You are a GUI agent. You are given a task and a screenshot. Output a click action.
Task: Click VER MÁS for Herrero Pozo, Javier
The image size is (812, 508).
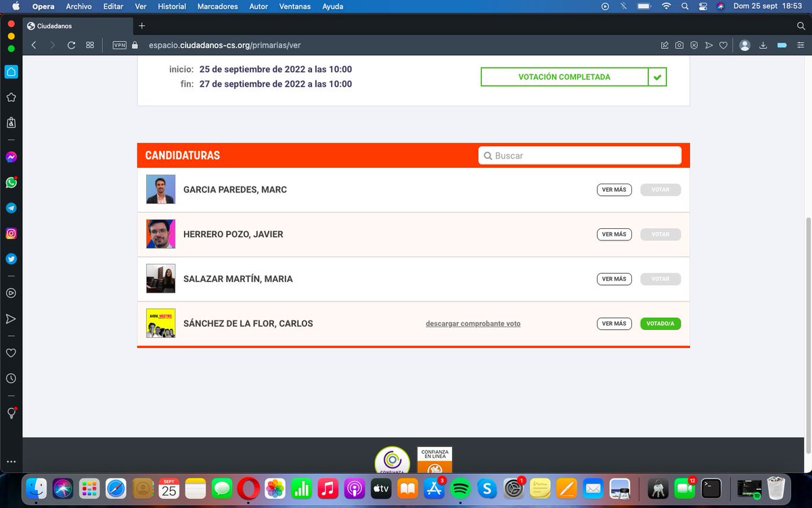[614, 234]
